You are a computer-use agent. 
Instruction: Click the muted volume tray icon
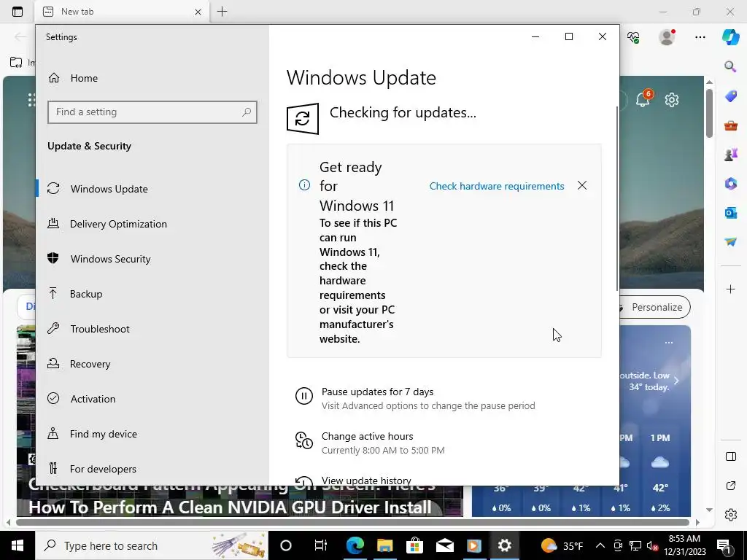[652, 545]
